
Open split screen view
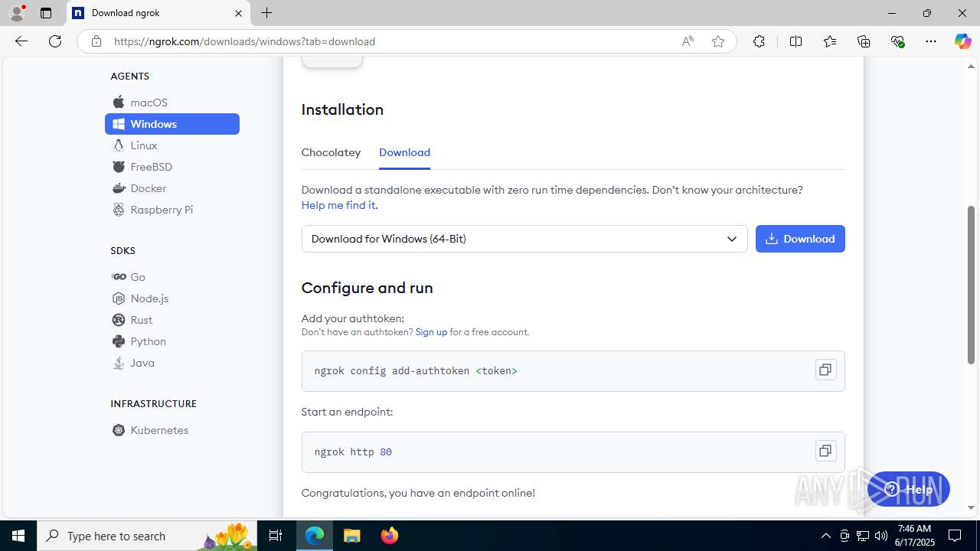click(795, 41)
